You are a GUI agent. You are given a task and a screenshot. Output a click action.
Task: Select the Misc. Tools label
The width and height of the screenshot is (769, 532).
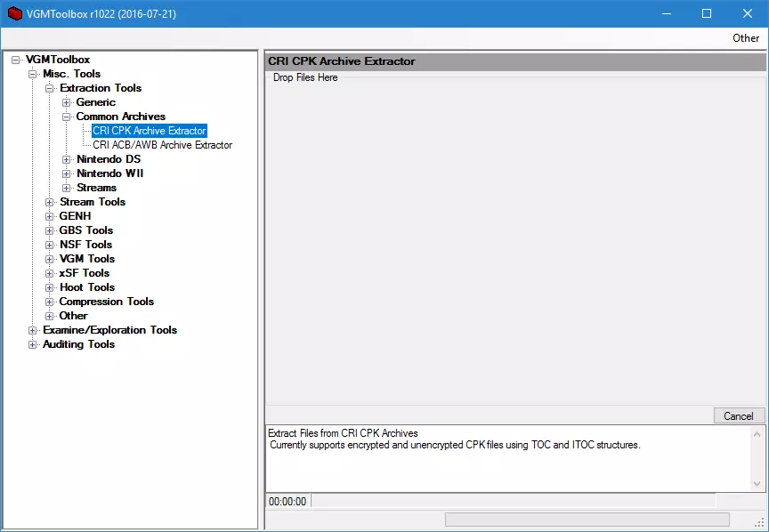pyautogui.click(x=71, y=74)
